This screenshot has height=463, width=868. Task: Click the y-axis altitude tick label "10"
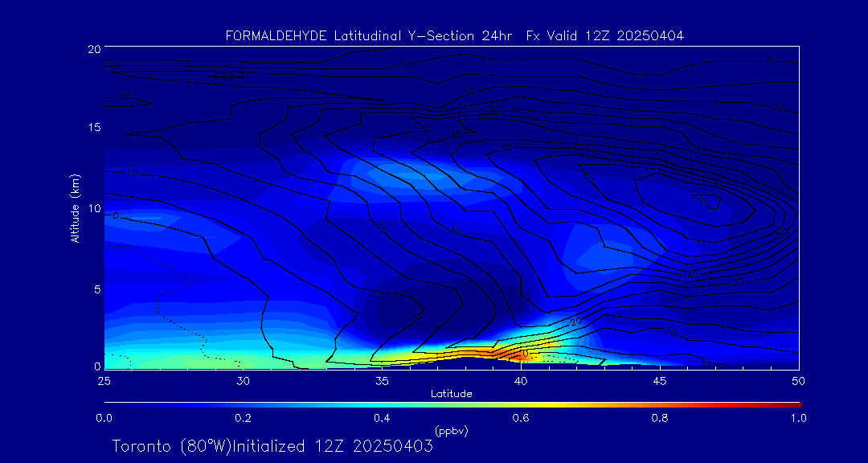(x=93, y=208)
